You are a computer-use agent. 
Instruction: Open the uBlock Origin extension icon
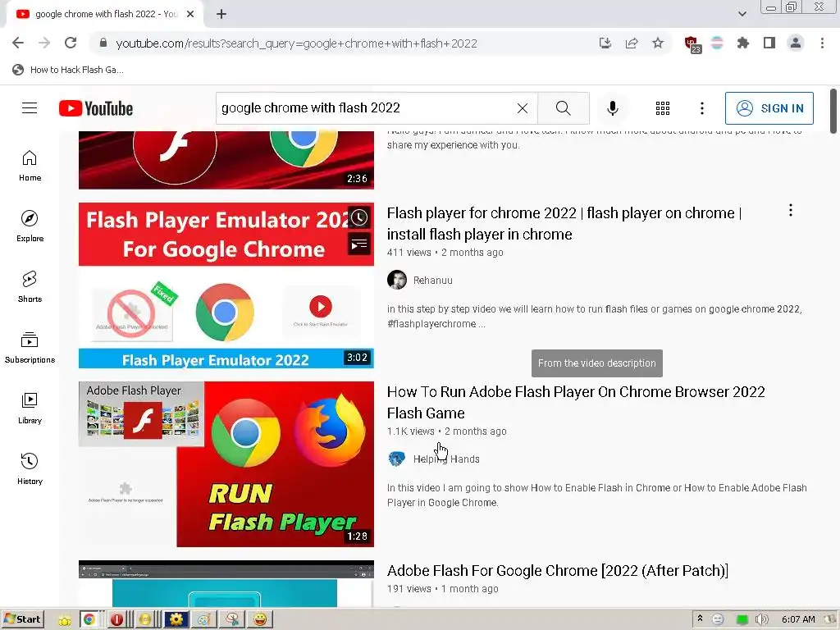pos(692,44)
